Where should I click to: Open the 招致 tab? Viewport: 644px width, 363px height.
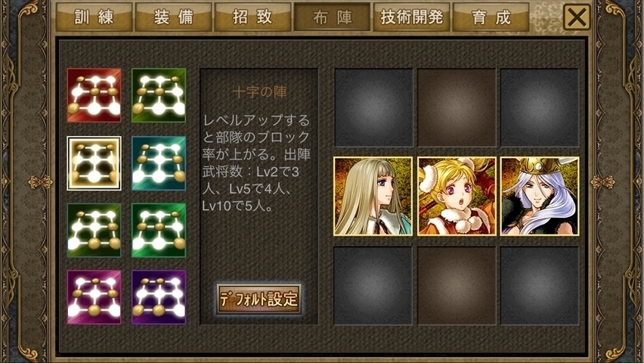[x=252, y=17]
